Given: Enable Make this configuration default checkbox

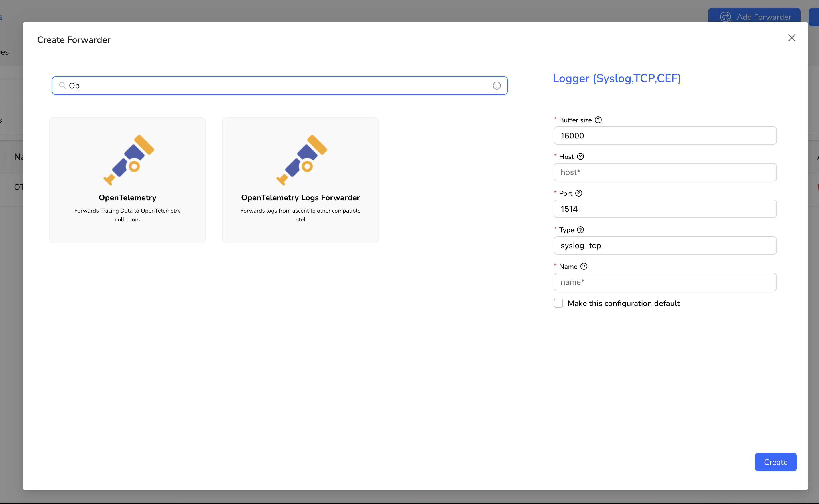Looking at the screenshot, I should (x=558, y=303).
